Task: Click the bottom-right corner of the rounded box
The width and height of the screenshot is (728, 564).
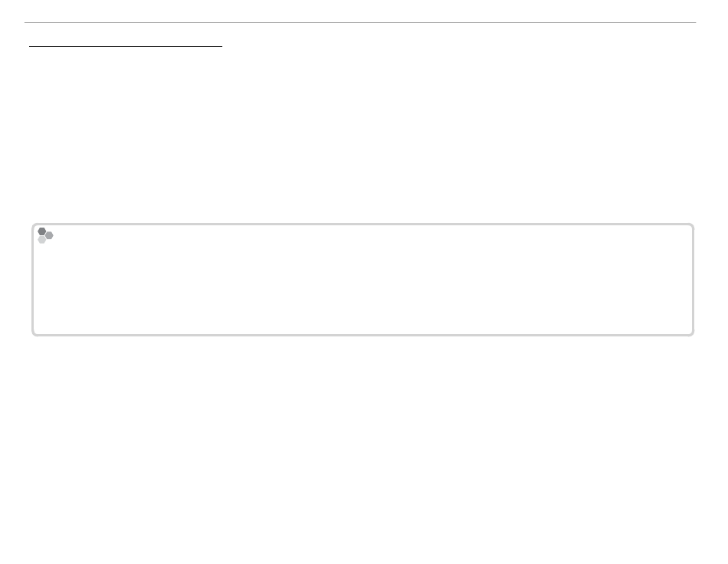Action: click(x=692, y=334)
